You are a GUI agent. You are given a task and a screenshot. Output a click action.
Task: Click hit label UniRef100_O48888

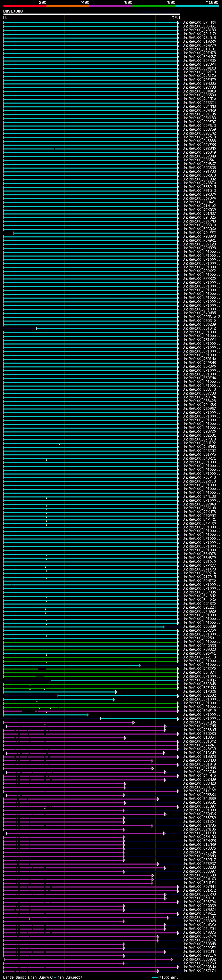(199, 141)
